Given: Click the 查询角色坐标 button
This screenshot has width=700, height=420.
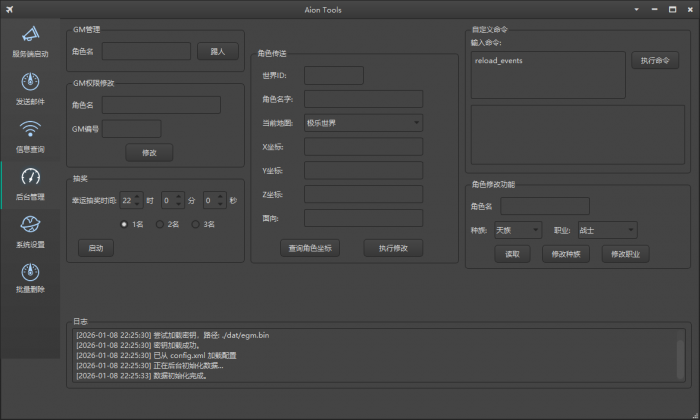Looking at the screenshot, I should coord(310,248).
